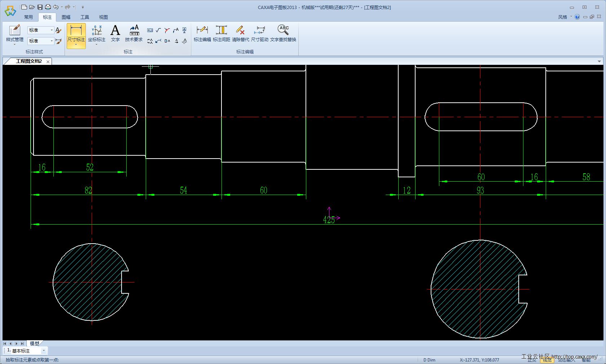Toggle 动态输入 dynamic input in status bar

click(566, 360)
